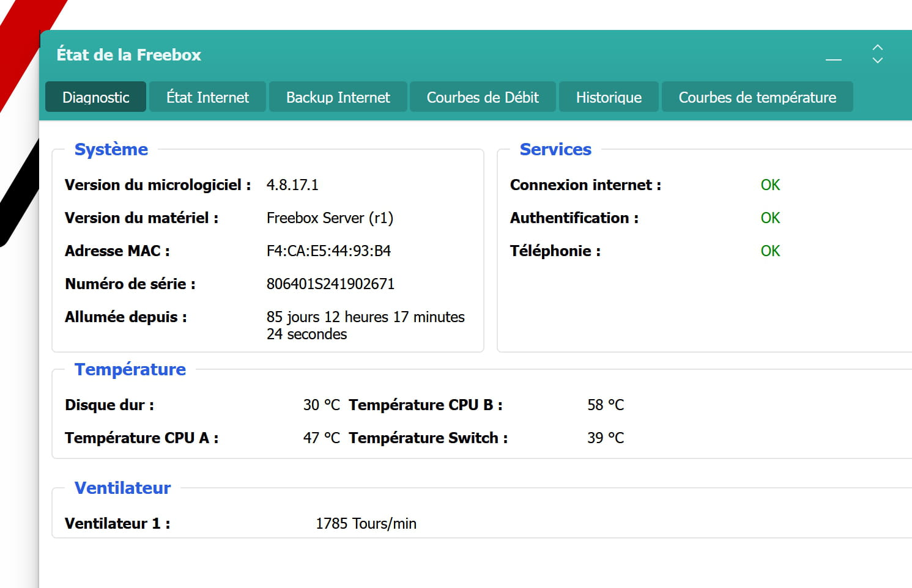Open the Backup Internet tab
912x588 pixels.
(x=338, y=97)
